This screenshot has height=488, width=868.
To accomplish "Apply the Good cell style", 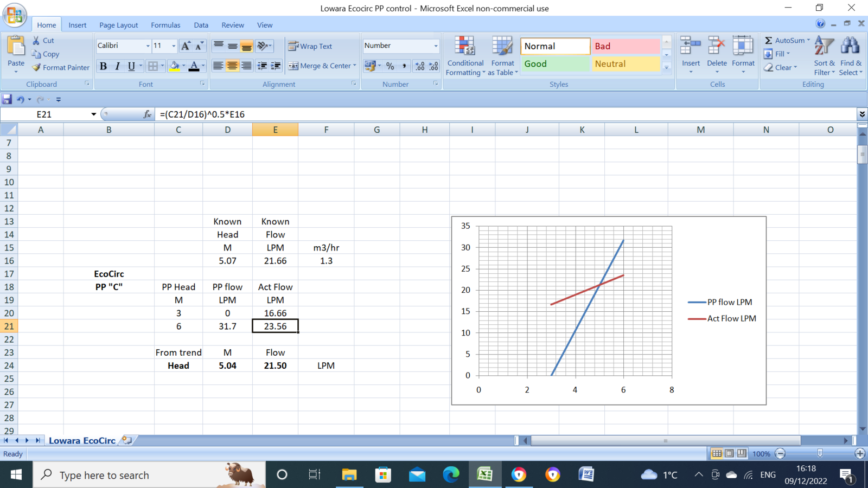I will tap(554, 64).
